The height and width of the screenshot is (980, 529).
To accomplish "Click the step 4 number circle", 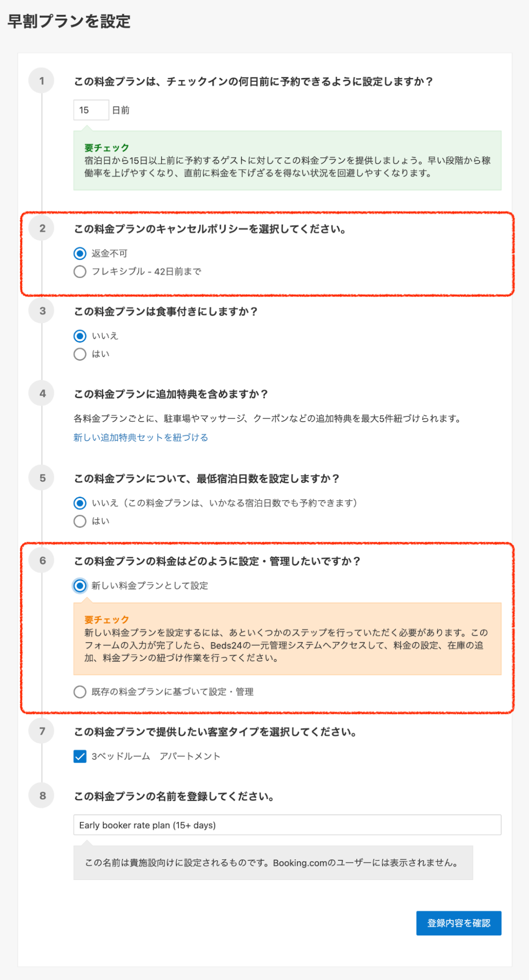I will (x=43, y=393).
